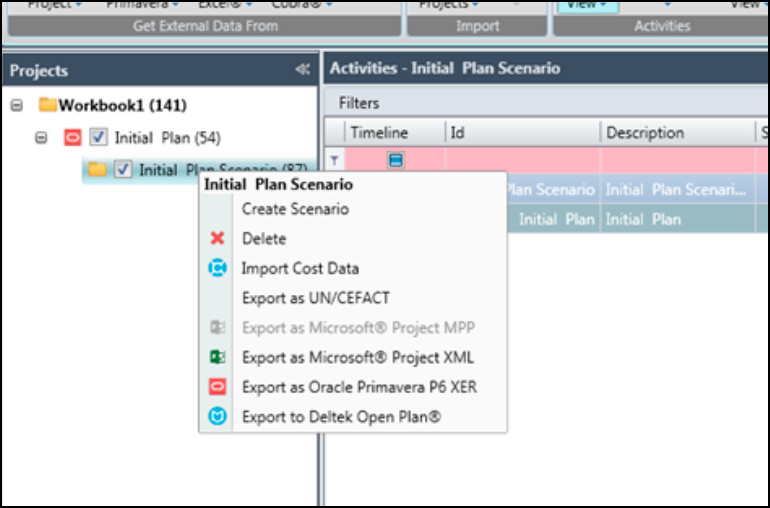The height and width of the screenshot is (508, 770).
Task: Collapse the Workbook1 tree node
Action: pyautogui.click(x=17, y=105)
